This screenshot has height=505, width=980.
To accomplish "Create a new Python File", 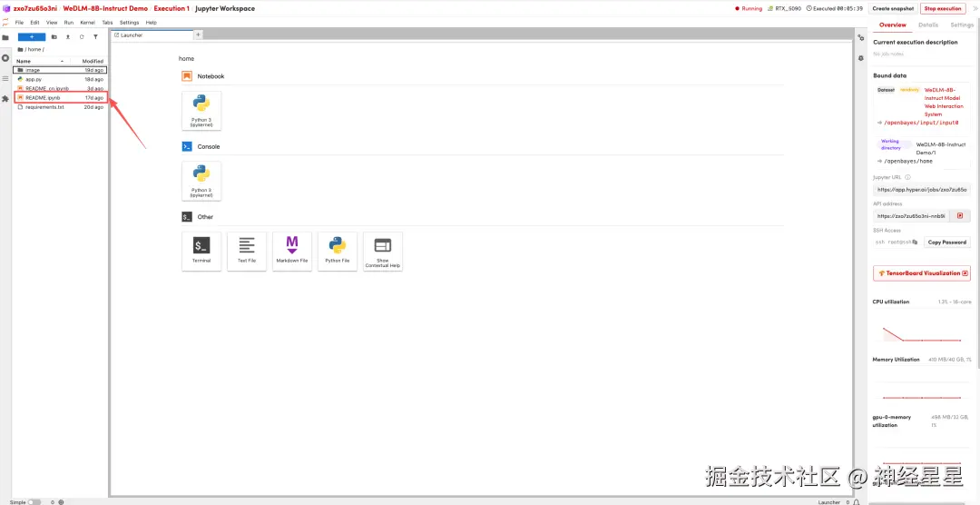I will tap(338, 251).
